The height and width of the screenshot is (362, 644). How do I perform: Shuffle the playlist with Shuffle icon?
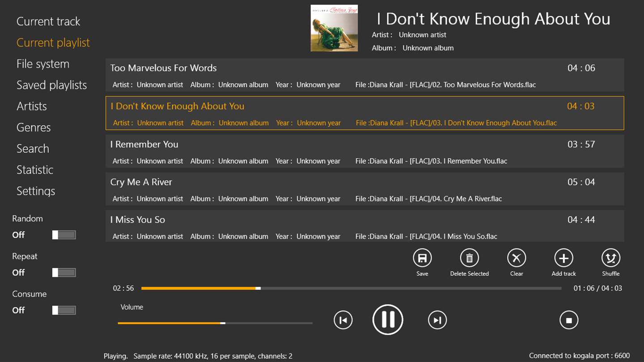610,258
